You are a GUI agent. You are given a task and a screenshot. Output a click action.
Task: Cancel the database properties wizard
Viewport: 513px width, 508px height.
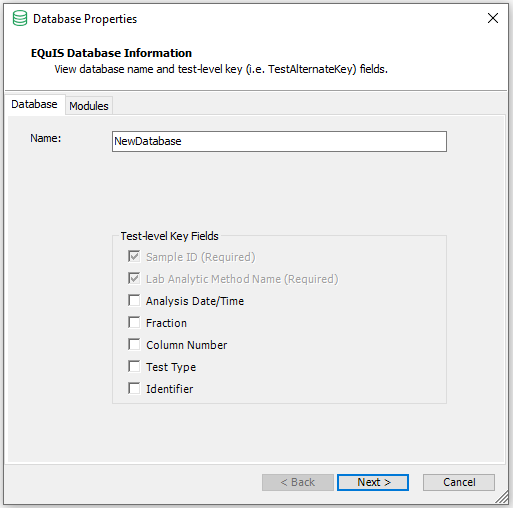[x=459, y=482]
